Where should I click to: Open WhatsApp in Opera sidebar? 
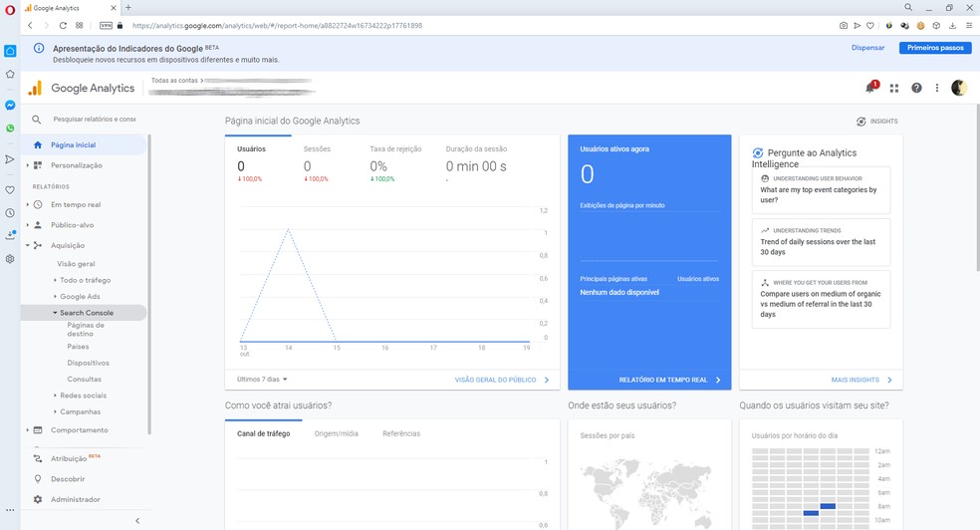tap(10, 129)
